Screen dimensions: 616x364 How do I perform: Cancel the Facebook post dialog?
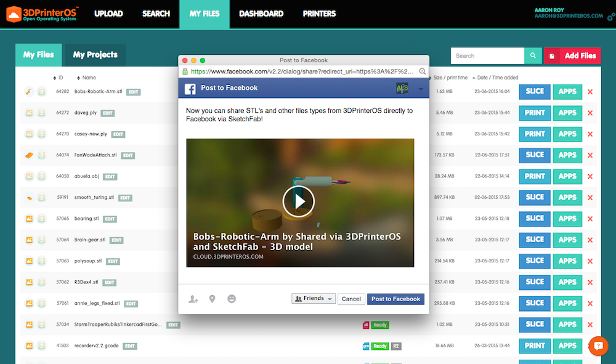point(351,299)
